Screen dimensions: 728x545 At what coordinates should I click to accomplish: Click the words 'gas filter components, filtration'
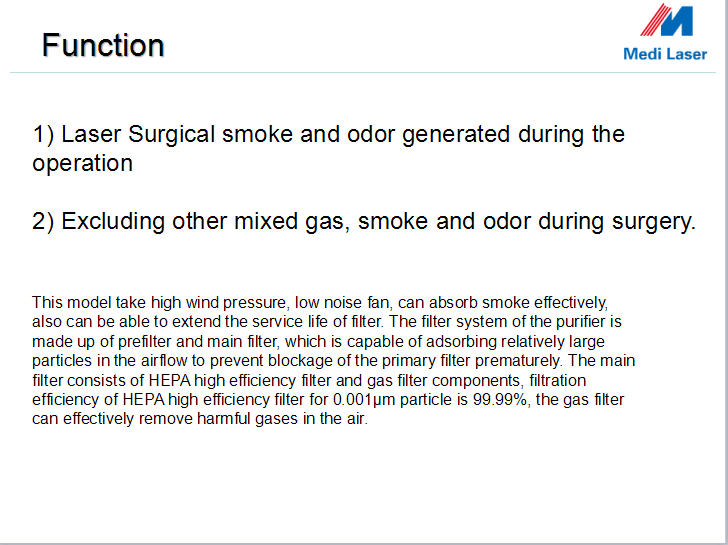[476, 381]
